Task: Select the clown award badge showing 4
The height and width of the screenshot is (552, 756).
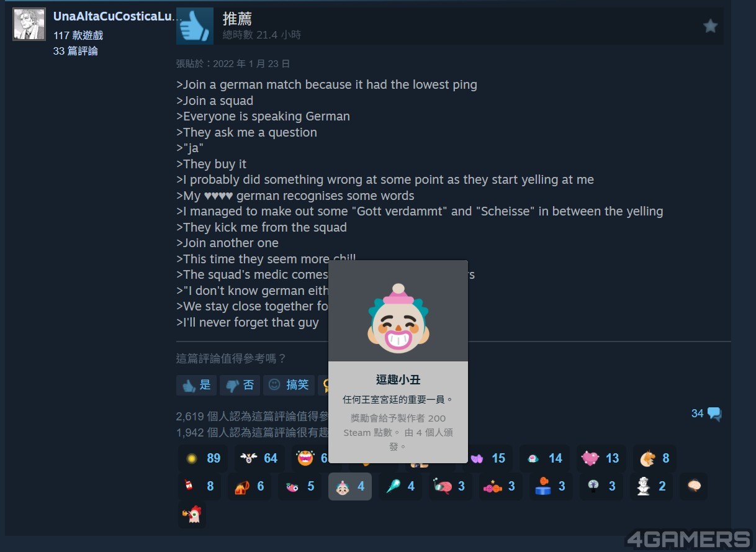Action: pos(350,486)
